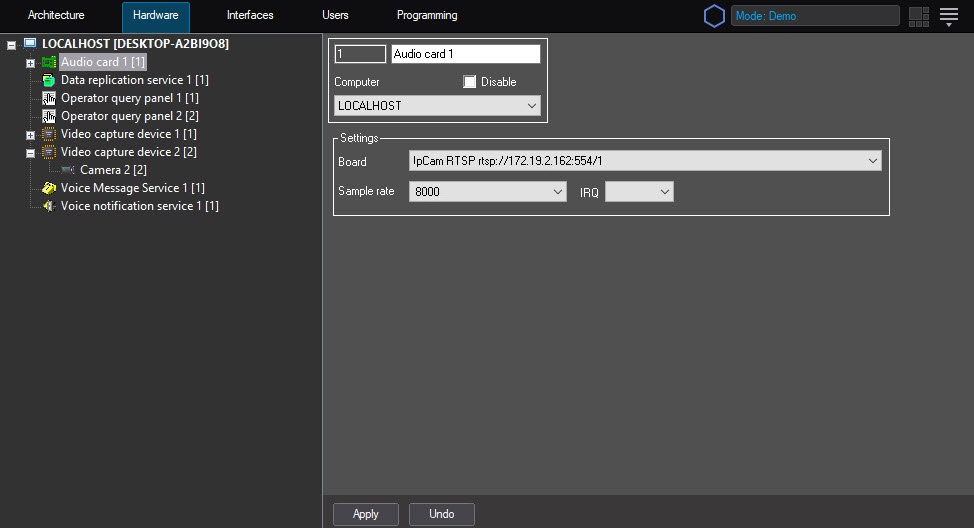Switch to the Architecture tab
974x528 pixels.
pyautogui.click(x=56, y=16)
